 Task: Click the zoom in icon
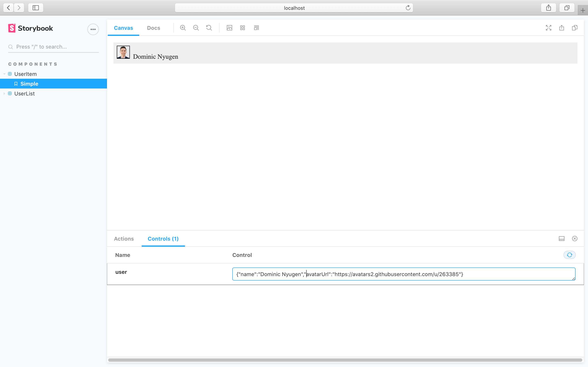183,28
